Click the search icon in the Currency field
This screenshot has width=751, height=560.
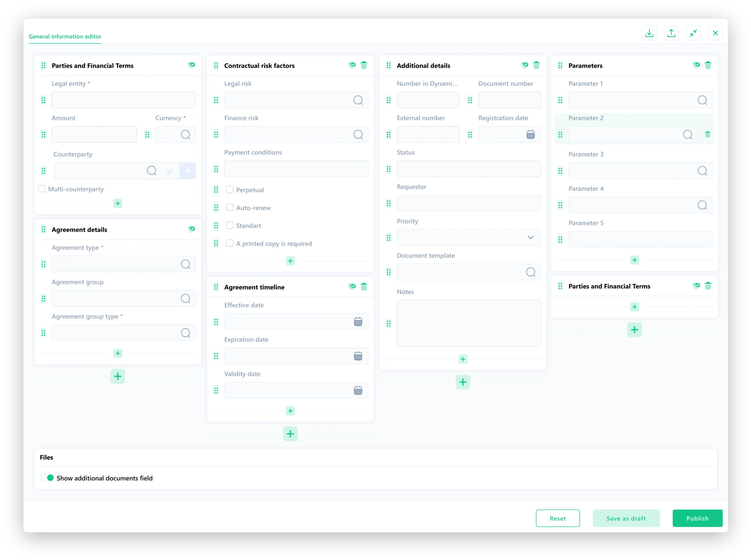186,135
